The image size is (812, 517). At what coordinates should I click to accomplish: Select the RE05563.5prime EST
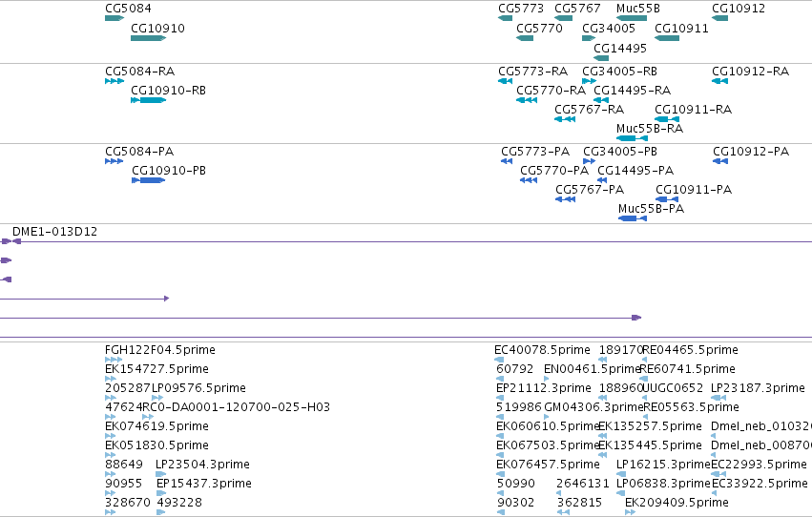pyautogui.click(x=645, y=417)
